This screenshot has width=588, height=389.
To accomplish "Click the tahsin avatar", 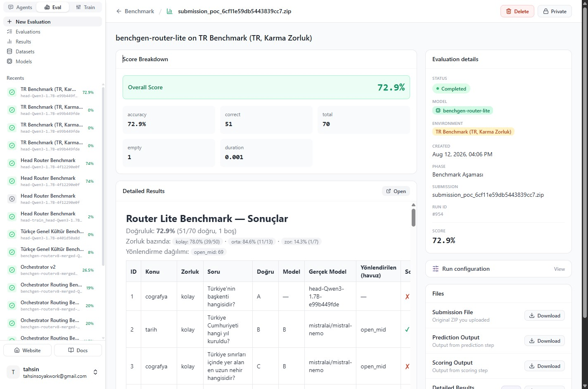I will pyautogui.click(x=13, y=372).
